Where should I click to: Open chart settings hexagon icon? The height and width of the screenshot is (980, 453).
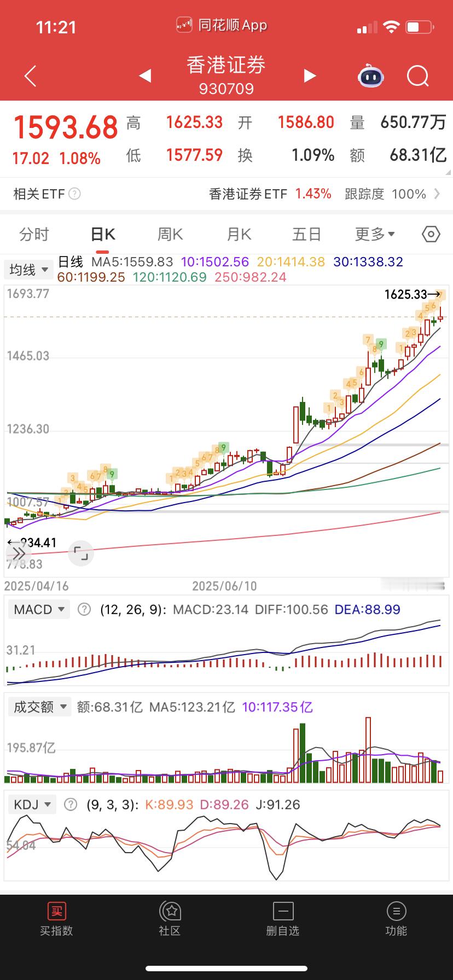(x=431, y=235)
